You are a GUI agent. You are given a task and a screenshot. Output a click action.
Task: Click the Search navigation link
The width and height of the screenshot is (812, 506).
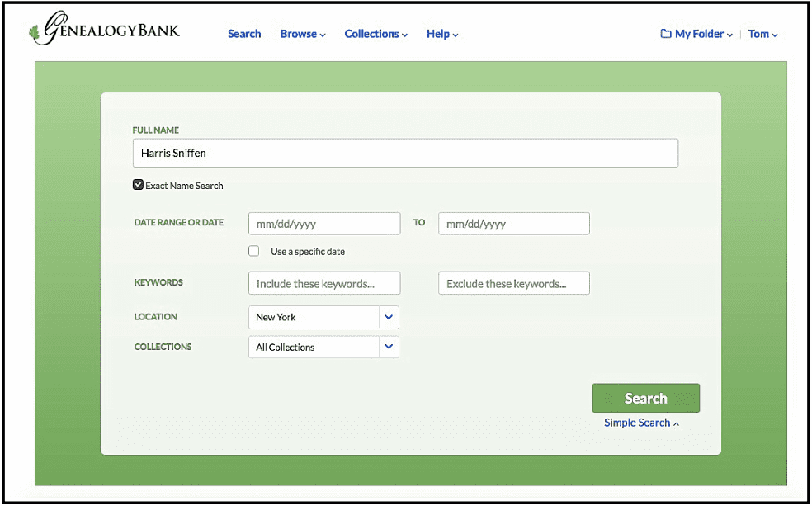point(244,34)
